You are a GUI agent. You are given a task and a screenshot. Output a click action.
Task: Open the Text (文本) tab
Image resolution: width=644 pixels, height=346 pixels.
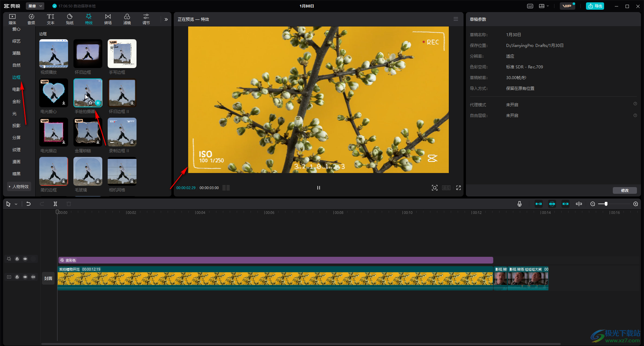(51, 19)
